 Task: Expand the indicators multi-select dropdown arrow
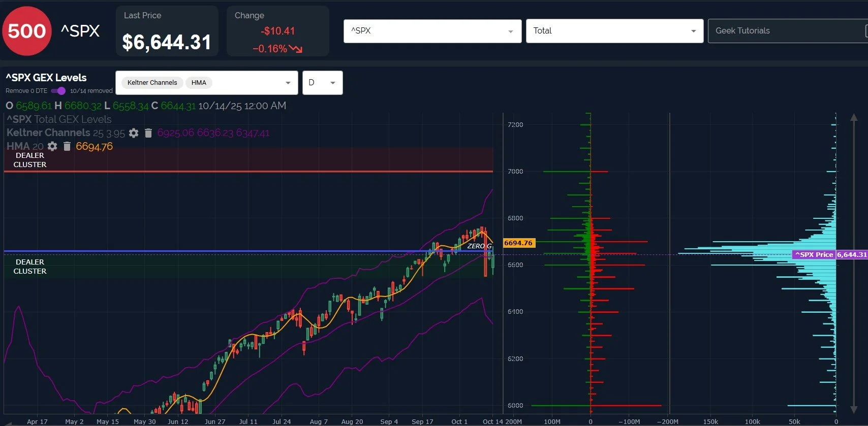[288, 83]
